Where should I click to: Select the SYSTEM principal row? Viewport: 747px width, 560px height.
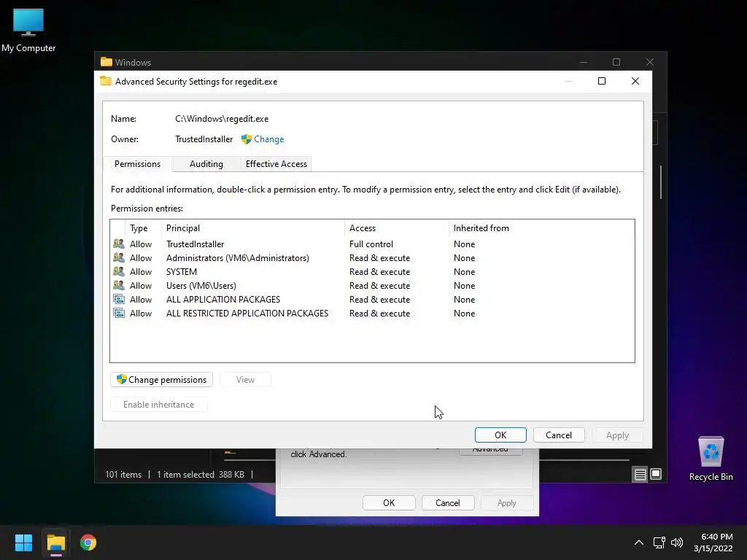pyautogui.click(x=181, y=271)
